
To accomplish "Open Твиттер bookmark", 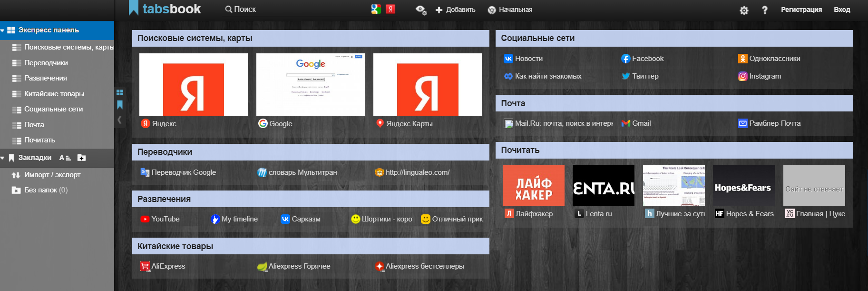I will 640,76.
